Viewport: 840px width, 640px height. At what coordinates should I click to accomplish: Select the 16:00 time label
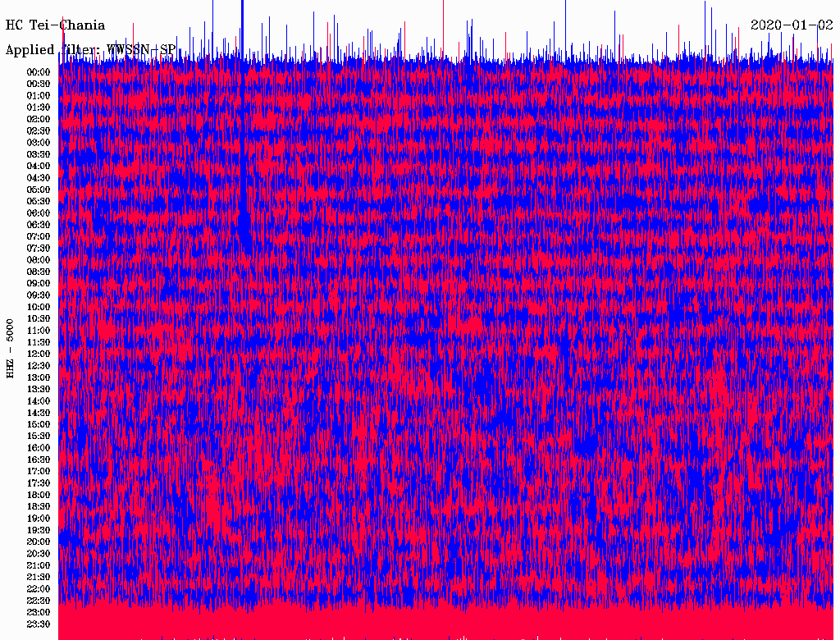point(39,448)
